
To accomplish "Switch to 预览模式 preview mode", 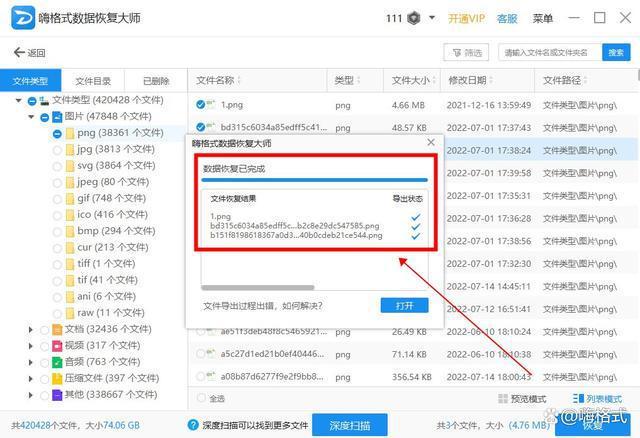I will coord(522,398).
